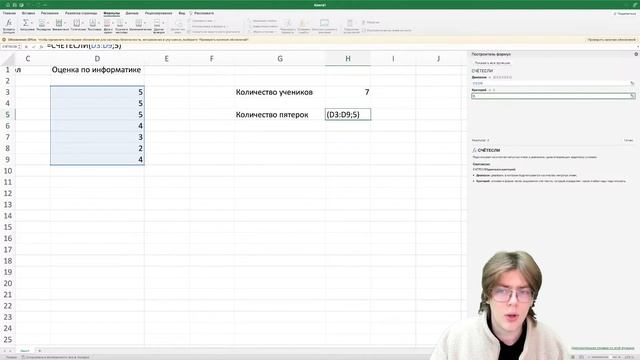Add a new sheet with the plus button
Screen dimensions: 640x360
[x=40, y=351]
